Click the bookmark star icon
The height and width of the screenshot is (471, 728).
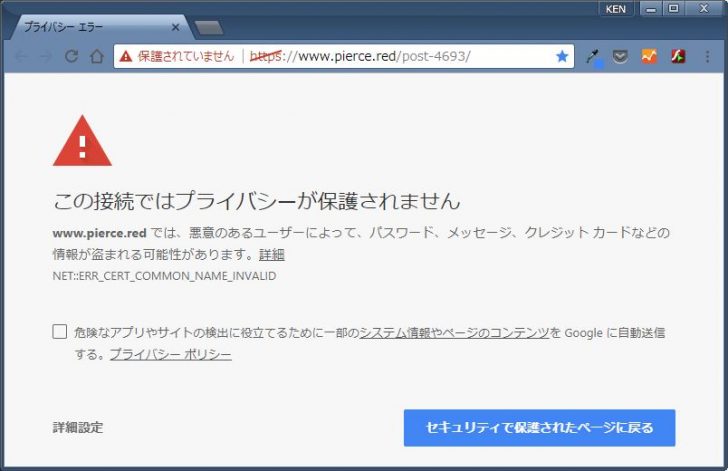[562, 57]
